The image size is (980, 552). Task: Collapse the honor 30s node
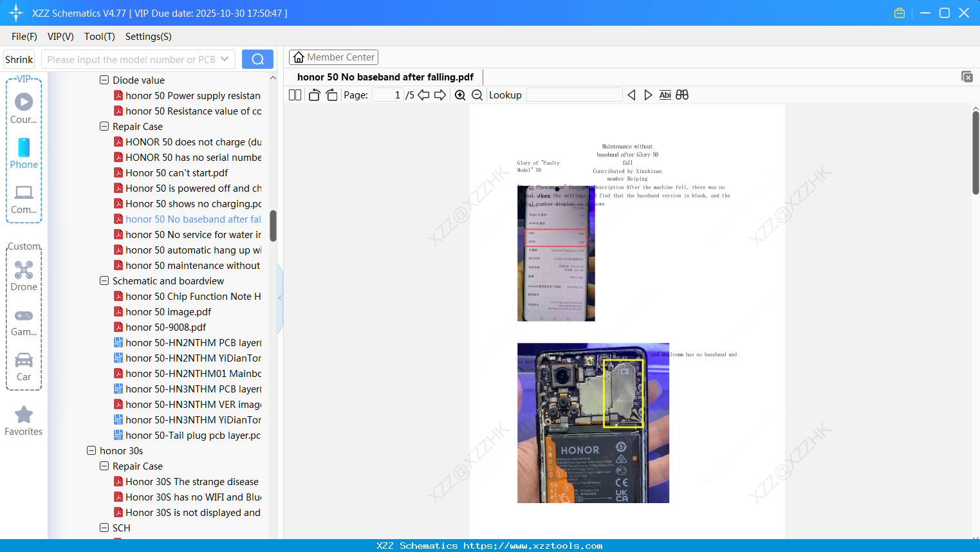click(x=91, y=451)
